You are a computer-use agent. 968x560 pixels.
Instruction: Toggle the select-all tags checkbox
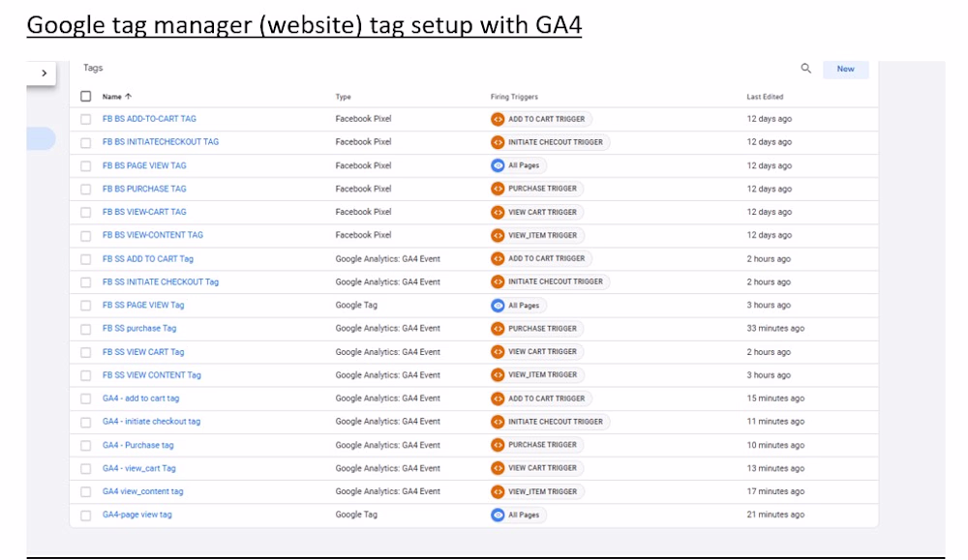[86, 96]
